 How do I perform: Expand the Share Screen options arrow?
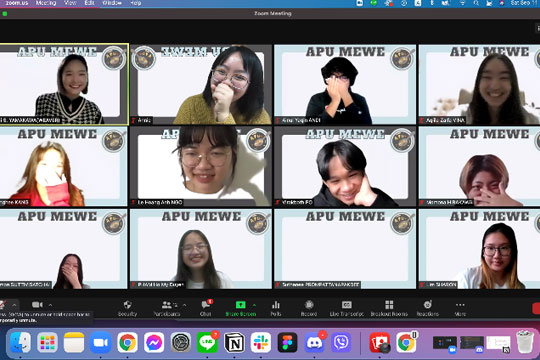(x=254, y=305)
